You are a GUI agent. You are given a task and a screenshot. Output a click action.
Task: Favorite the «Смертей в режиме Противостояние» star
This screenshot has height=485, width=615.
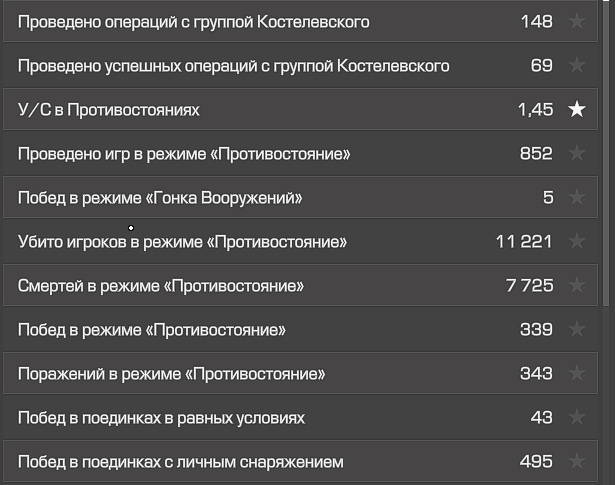(x=577, y=285)
